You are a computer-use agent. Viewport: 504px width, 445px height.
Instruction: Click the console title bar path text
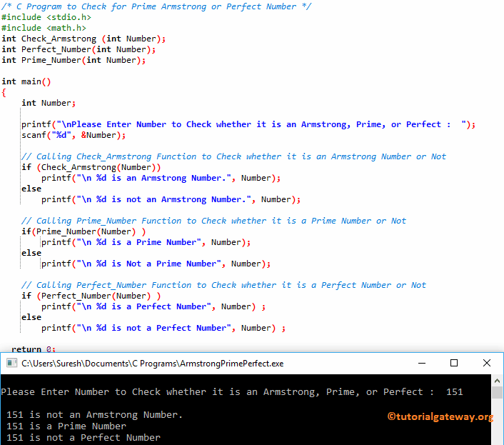point(152,364)
